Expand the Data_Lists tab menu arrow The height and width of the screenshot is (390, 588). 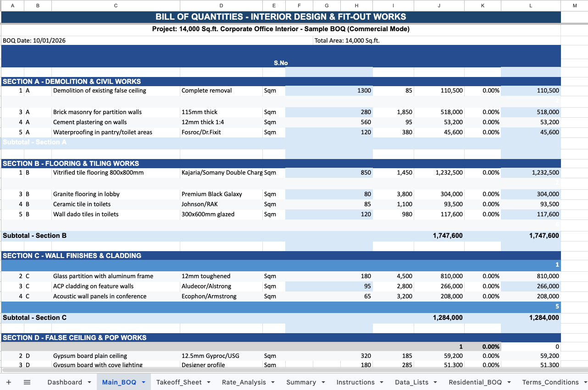click(436, 382)
